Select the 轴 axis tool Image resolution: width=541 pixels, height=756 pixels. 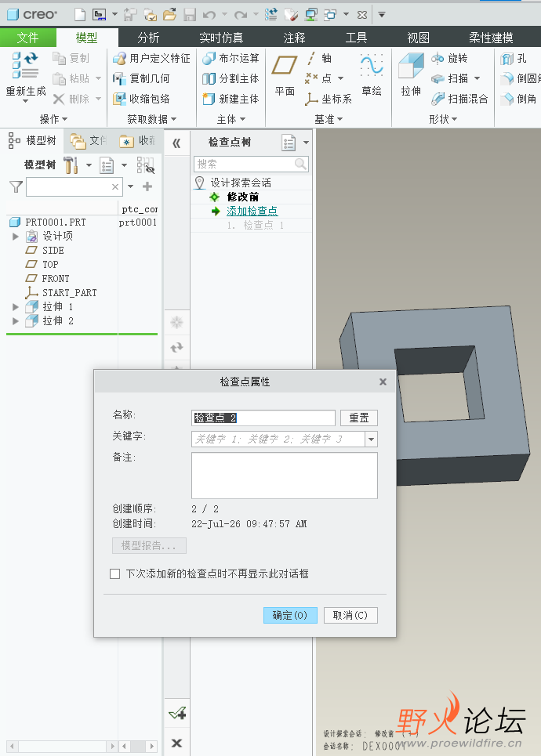tap(319, 58)
